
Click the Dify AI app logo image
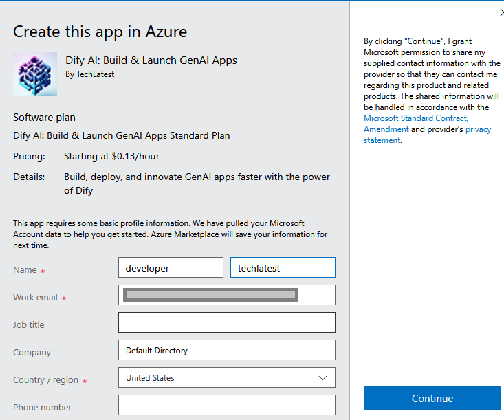point(35,74)
